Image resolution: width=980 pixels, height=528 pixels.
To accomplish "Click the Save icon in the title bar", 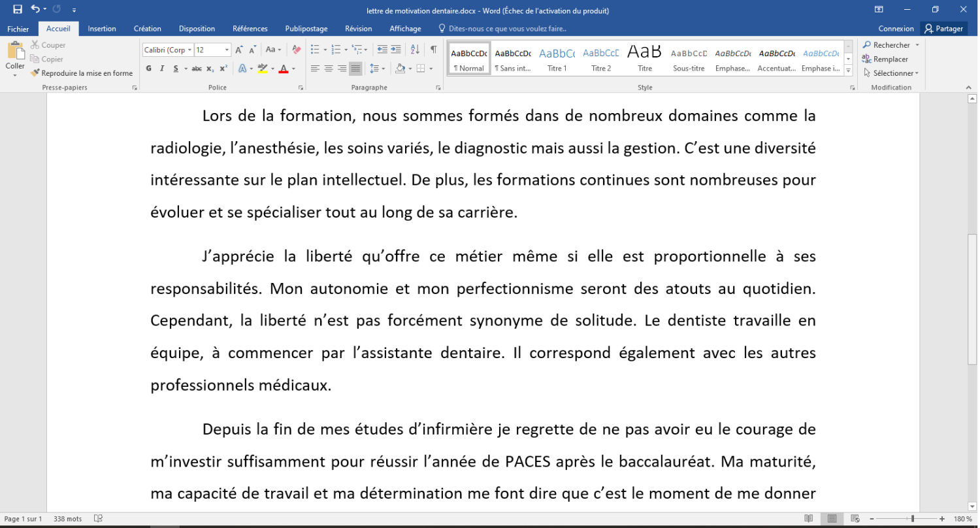I will [18, 10].
